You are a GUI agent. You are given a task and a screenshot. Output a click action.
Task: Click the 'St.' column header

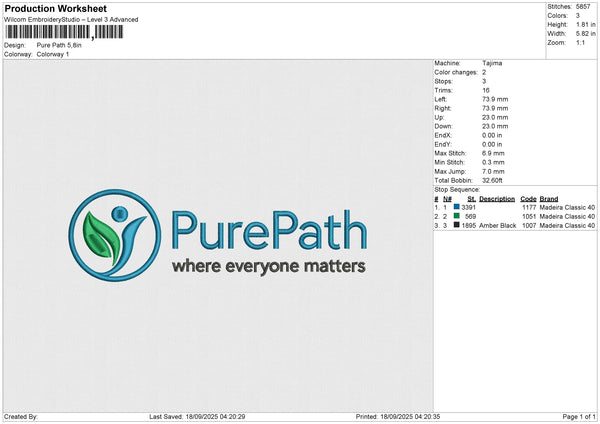(471, 199)
